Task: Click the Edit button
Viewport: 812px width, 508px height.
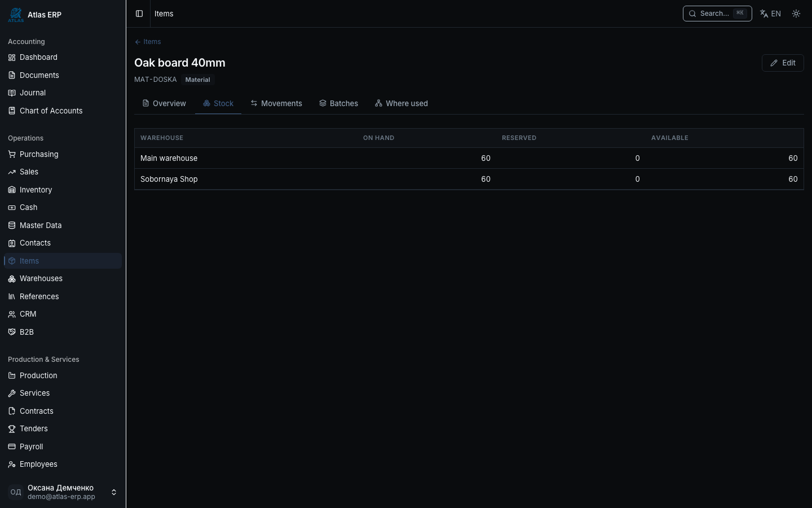Action: (783, 63)
